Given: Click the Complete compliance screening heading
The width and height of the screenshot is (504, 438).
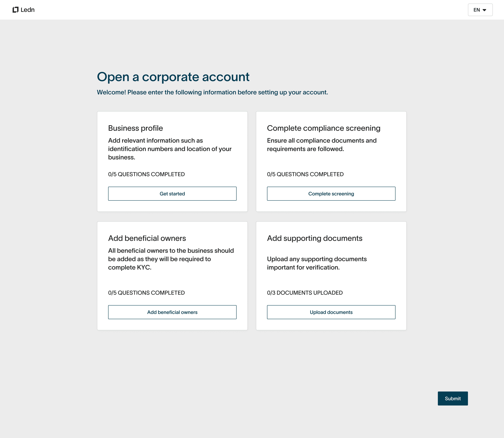Looking at the screenshot, I should (x=323, y=128).
